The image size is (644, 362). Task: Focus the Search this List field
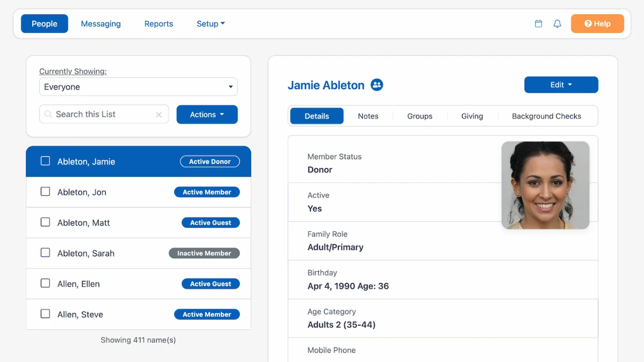coord(104,114)
